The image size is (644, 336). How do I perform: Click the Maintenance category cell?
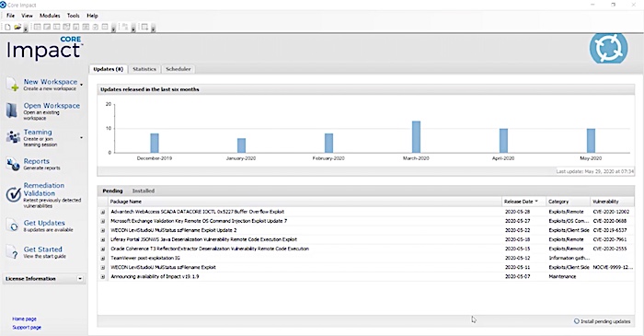[x=562, y=276]
